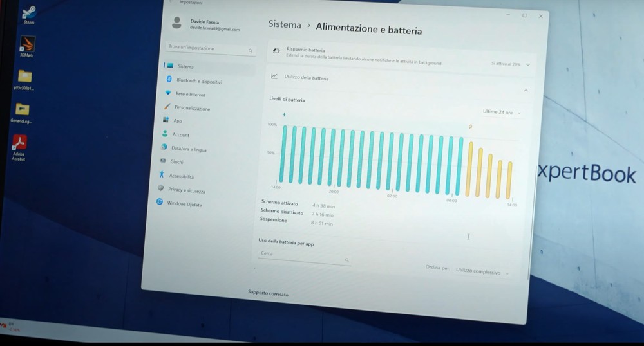This screenshot has height=346, width=644.
Task: Click the 'Uso della batteria per app' heading
Action: click(x=286, y=242)
